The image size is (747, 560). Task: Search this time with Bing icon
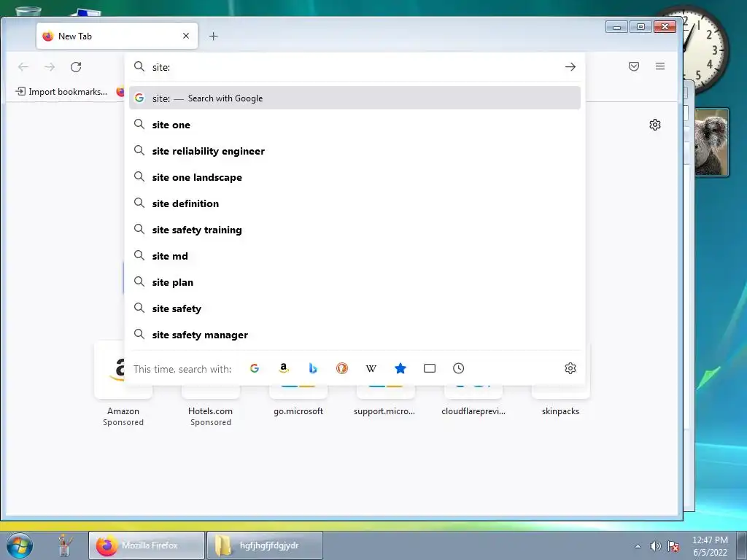[x=312, y=368]
